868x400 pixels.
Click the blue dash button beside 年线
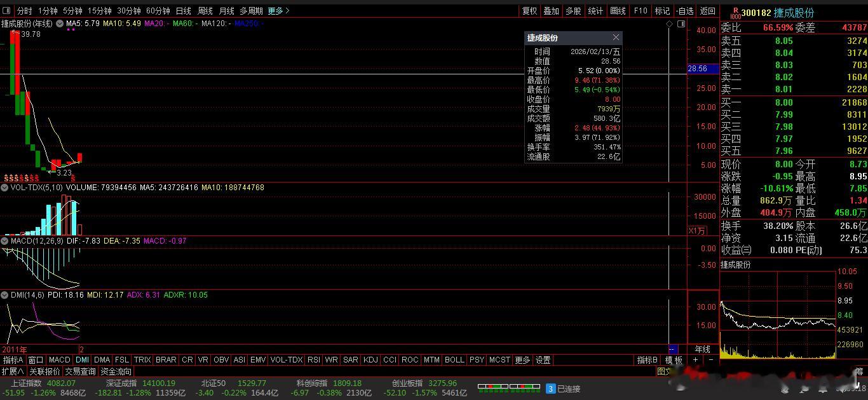coord(673,349)
